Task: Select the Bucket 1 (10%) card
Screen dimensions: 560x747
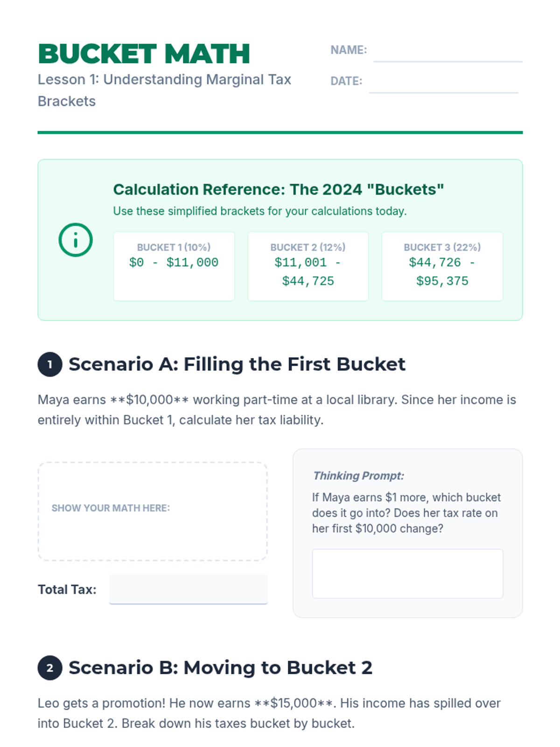Action: click(x=174, y=266)
